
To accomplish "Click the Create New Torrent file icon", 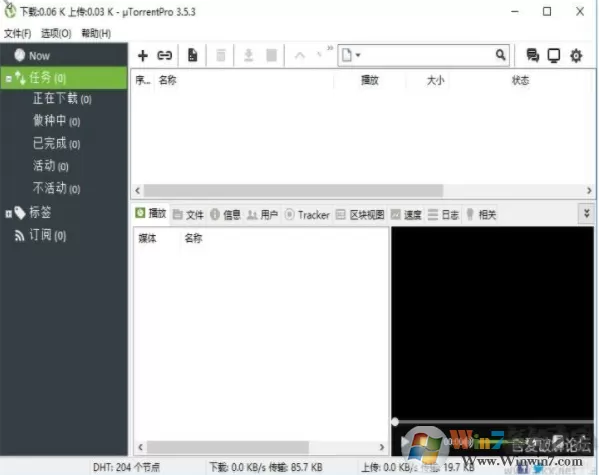I will coord(193,55).
